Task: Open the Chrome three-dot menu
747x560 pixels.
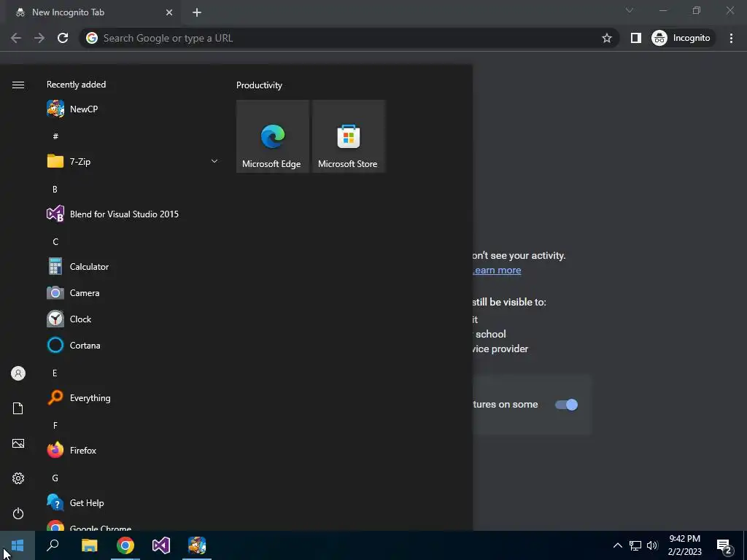Action: 731,38
